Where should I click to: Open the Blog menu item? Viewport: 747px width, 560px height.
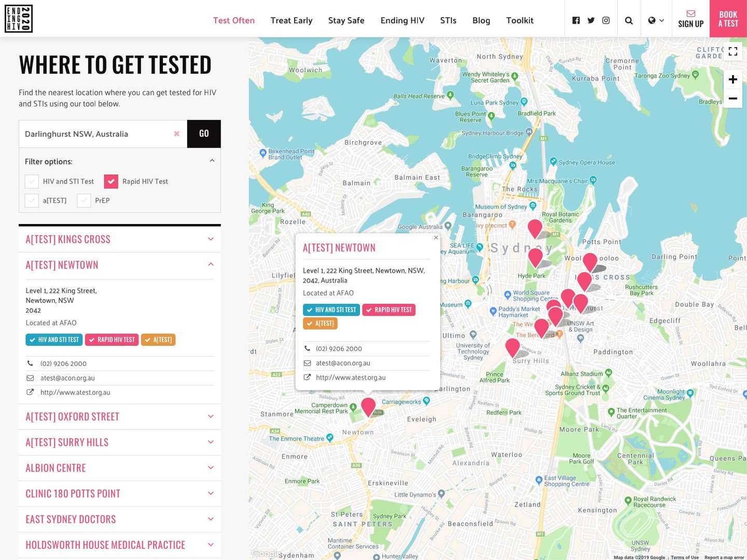click(x=481, y=20)
